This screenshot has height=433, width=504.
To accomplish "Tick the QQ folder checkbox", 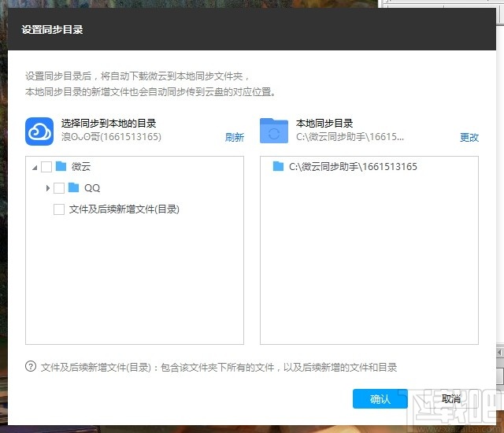I will [x=59, y=188].
